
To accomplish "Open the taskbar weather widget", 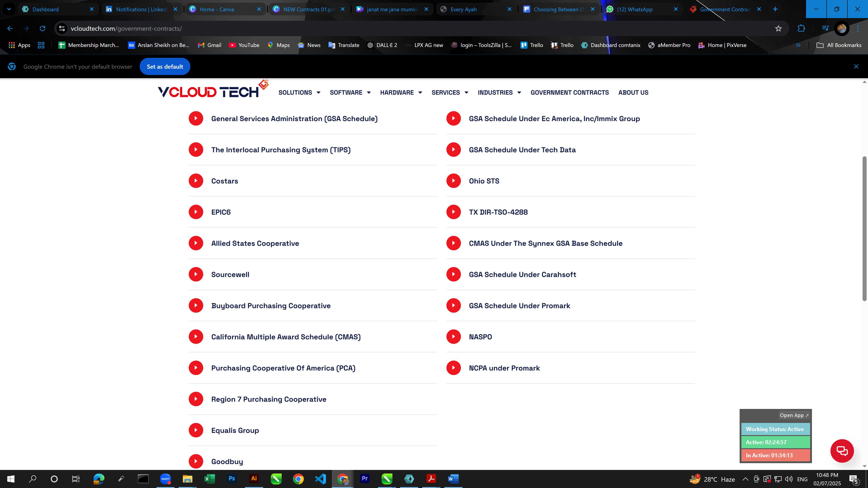I will [712, 479].
